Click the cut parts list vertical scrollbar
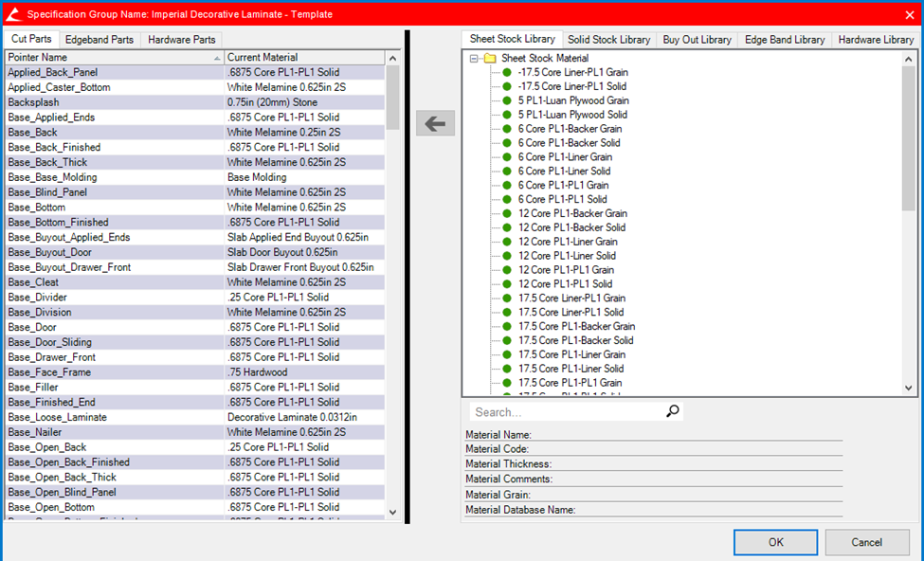The width and height of the screenshot is (924, 561). pyautogui.click(x=393, y=284)
